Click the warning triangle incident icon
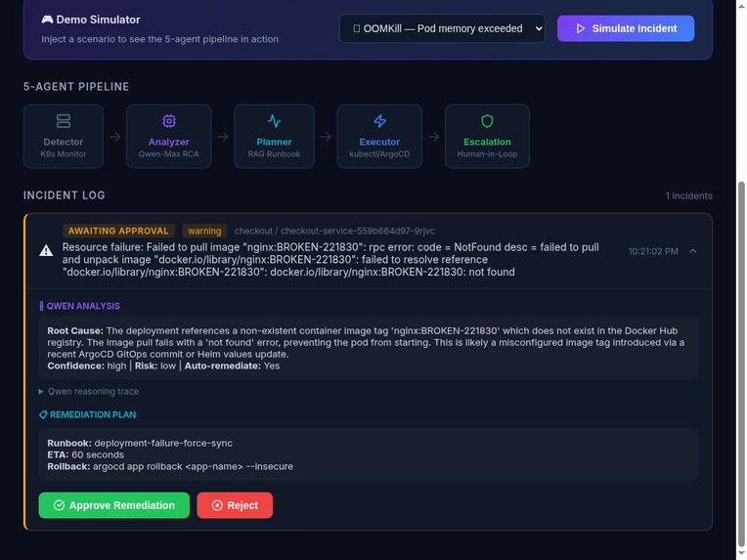The width and height of the screenshot is (747, 560). click(x=46, y=250)
